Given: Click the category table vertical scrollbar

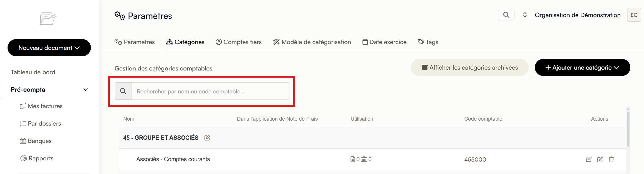Looking at the screenshot, I should tap(628, 129).
